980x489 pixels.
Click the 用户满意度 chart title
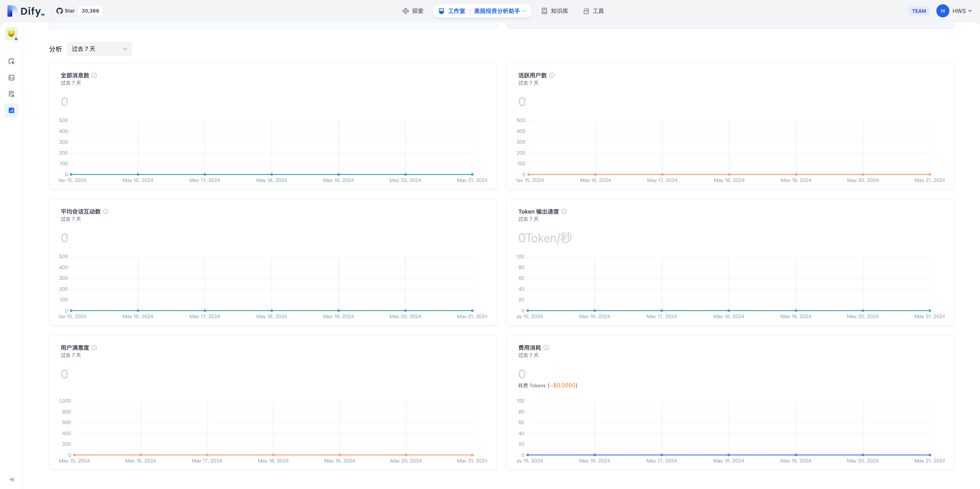pos(75,348)
